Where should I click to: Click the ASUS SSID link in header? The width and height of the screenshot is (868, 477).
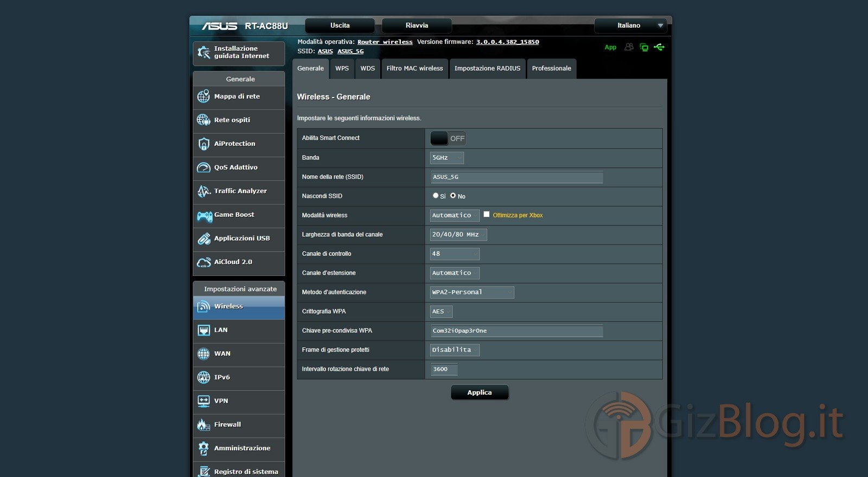pyautogui.click(x=325, y=51)
